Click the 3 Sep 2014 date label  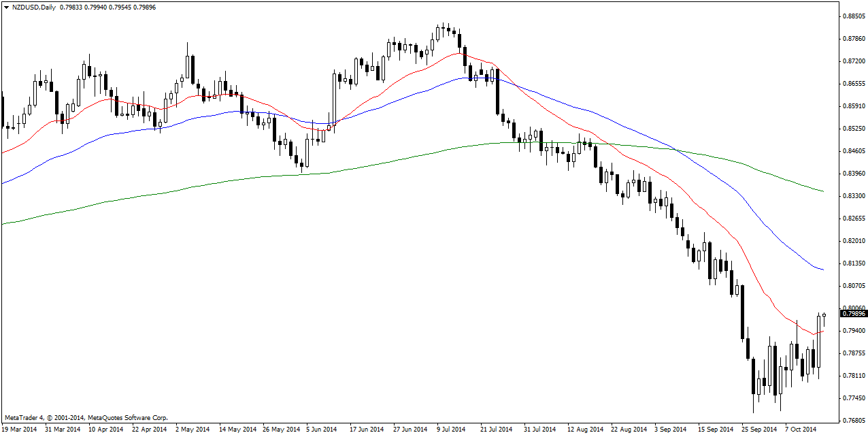click(x=670, y=430)
